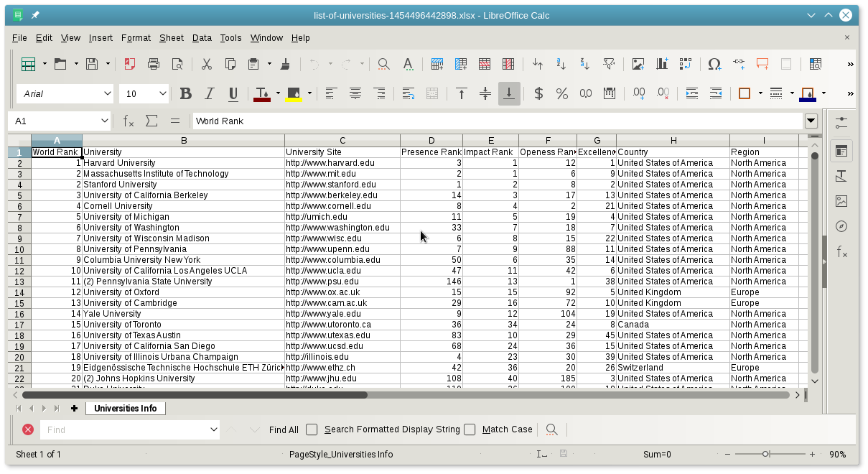Image resolution: width=868 pixels, height=474 pixels.
Task: Click the Spelling check icon
Action: click(x=408, y=64)
